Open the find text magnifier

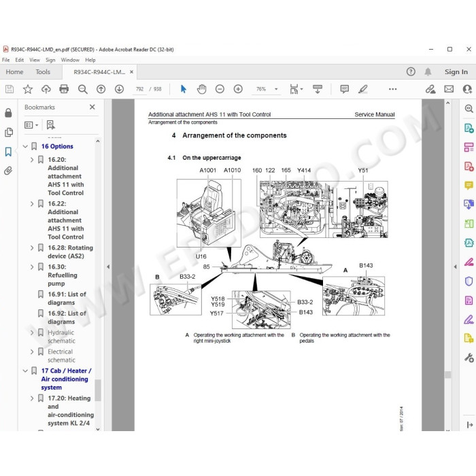tap(82, 89)
